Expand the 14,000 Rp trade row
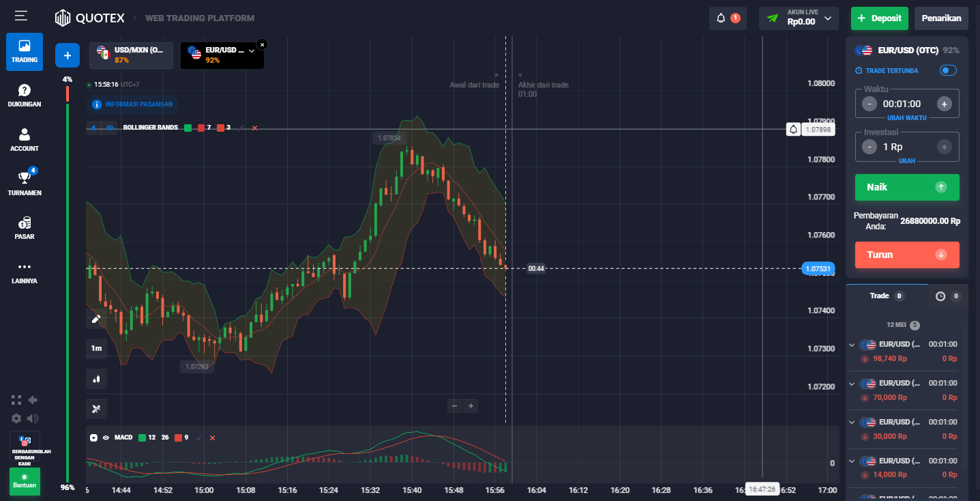 [852, 460]
